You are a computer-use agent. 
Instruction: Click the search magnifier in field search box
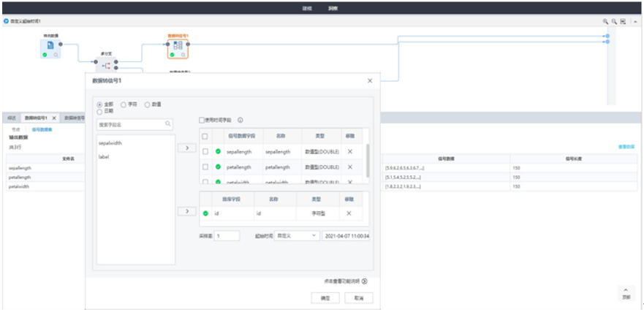(x=167, y=124)
